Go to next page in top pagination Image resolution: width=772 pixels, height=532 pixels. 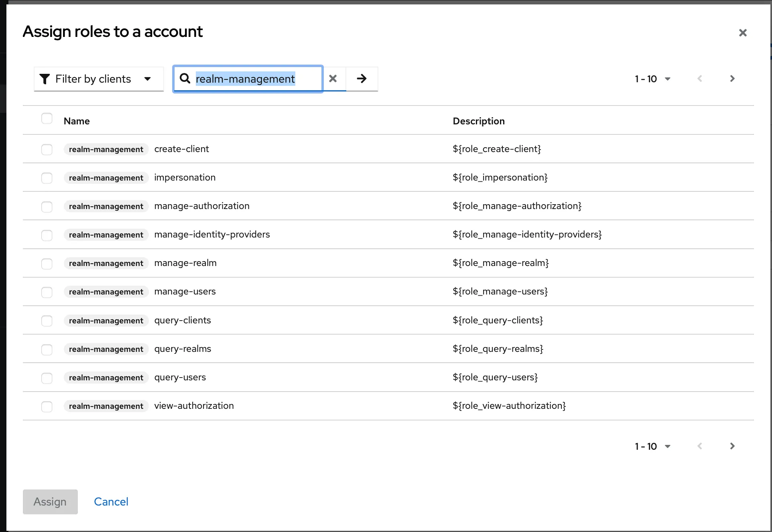732,79
